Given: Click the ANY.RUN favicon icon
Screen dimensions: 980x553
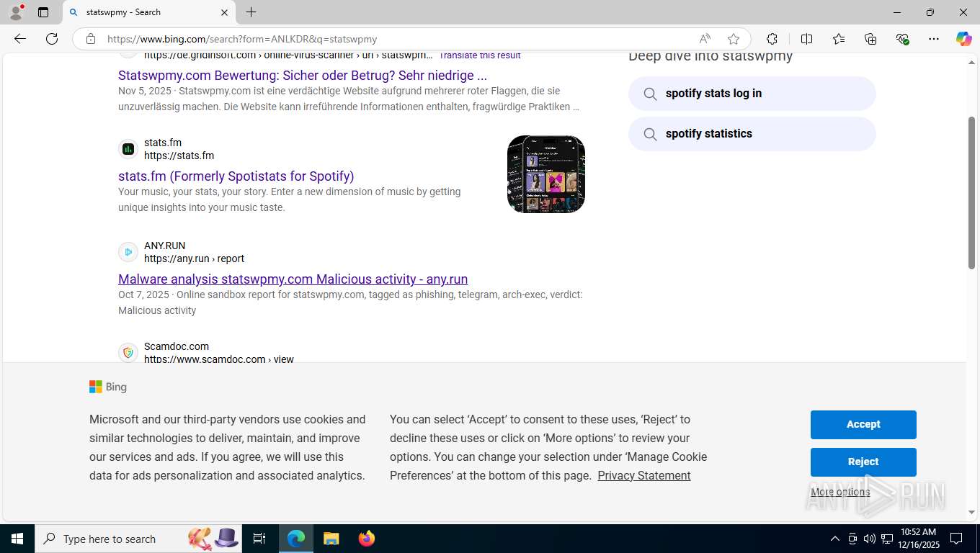Looking at the screenshot, I should point(128,252).
